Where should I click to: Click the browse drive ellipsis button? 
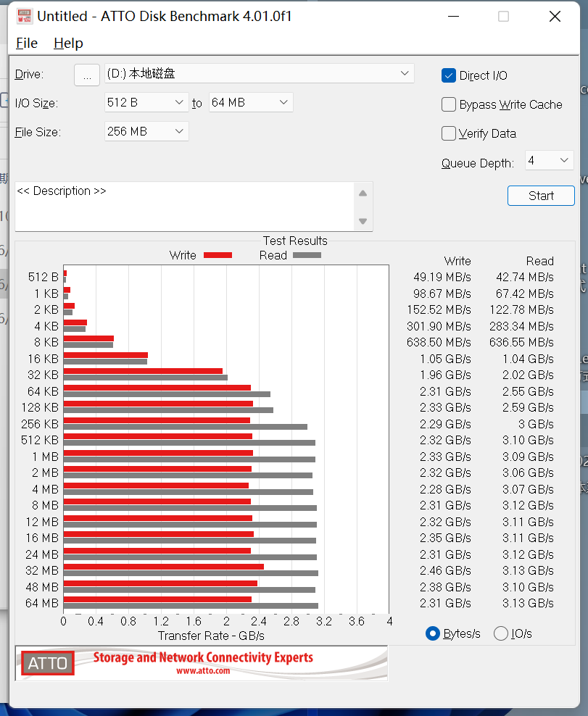pyautogui.click(x=87, y=75)
